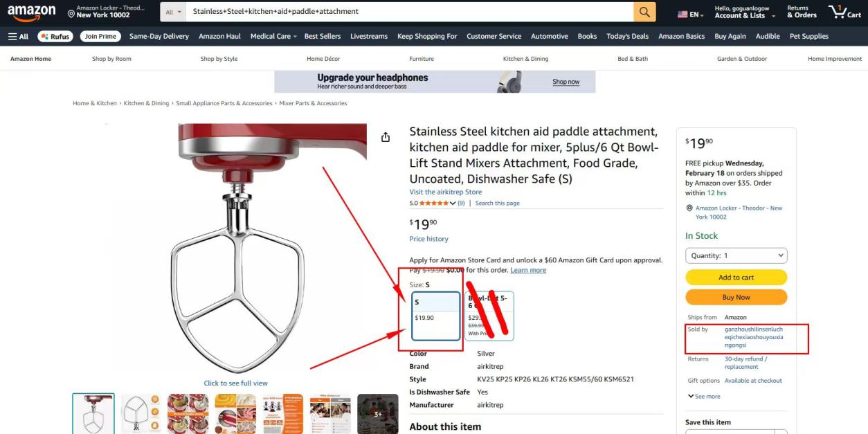Click the share icon beside product image

[386, 137]
